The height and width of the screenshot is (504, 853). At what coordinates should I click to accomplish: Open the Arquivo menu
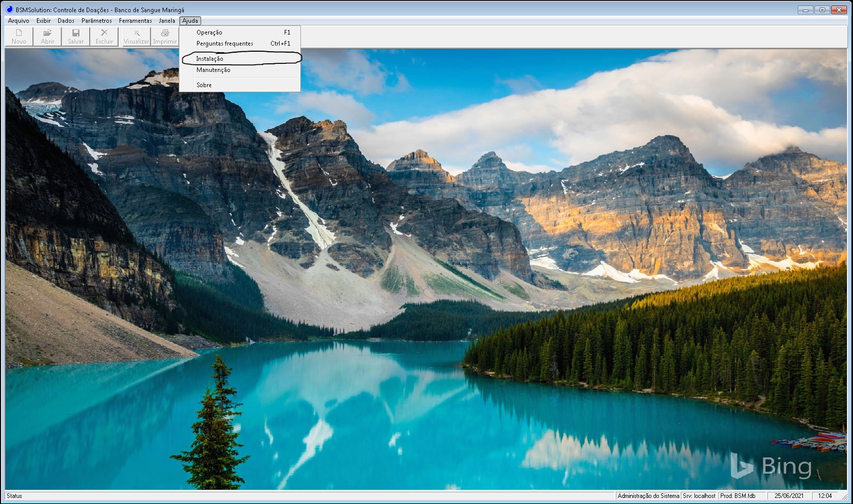coord(19,21)
